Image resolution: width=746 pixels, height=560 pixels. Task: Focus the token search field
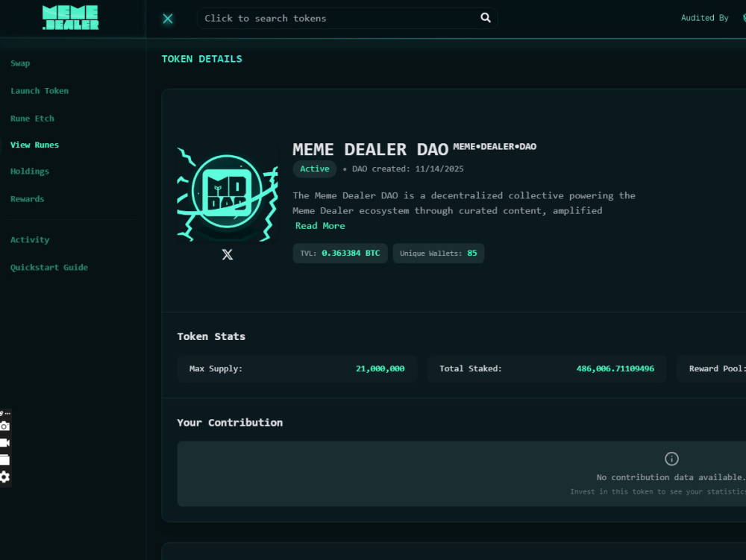click(348, 18)
